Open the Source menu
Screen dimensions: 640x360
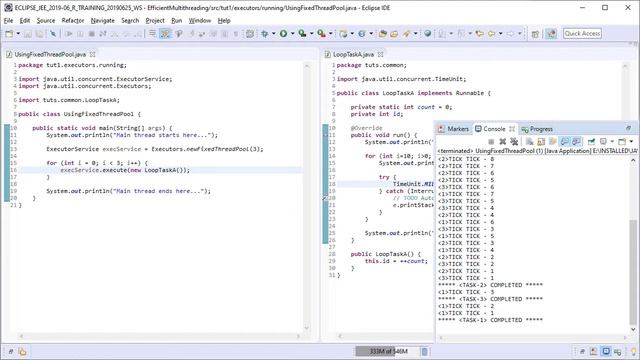[x=46, y=20]
